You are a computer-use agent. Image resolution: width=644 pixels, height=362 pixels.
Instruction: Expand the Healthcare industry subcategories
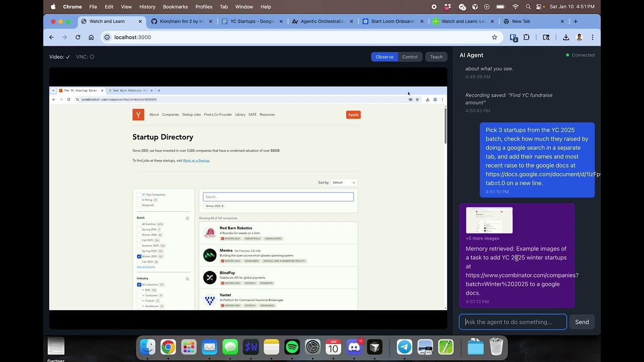click(143, 306)
